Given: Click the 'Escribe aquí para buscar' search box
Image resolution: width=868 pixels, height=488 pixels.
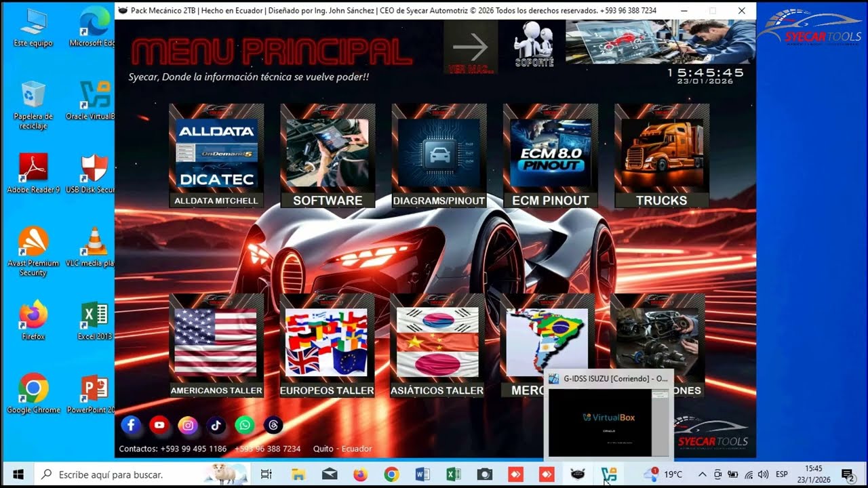Looking at the screenshot, I should (142, 474).
